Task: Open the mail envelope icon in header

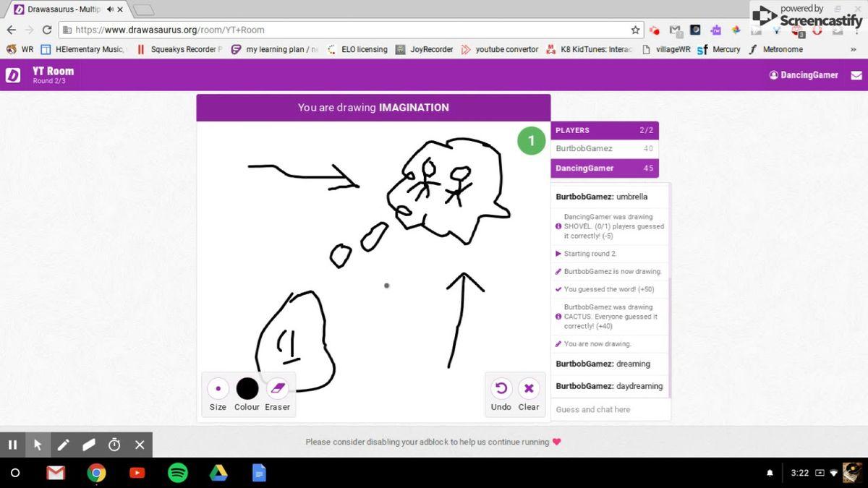Action: (856, 75)
